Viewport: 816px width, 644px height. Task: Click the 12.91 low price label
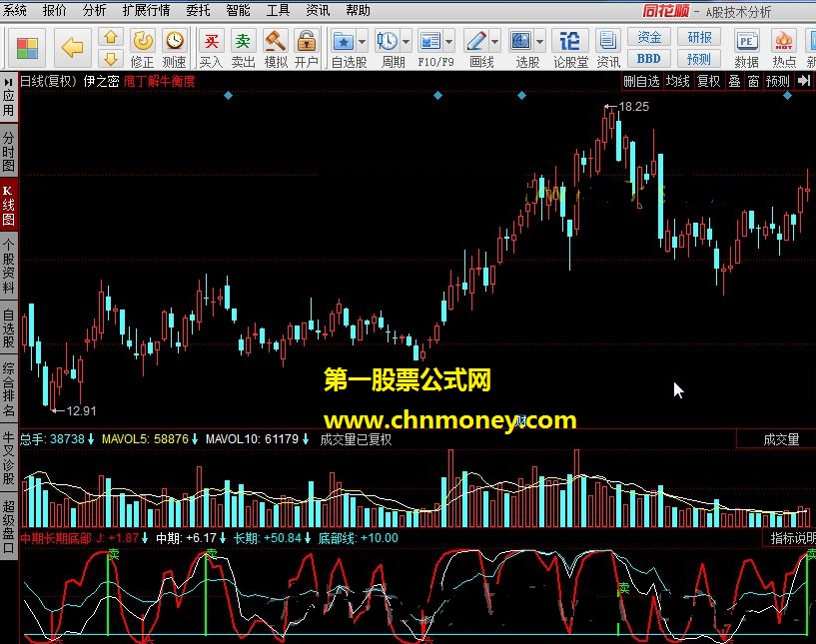coord(81,411)
